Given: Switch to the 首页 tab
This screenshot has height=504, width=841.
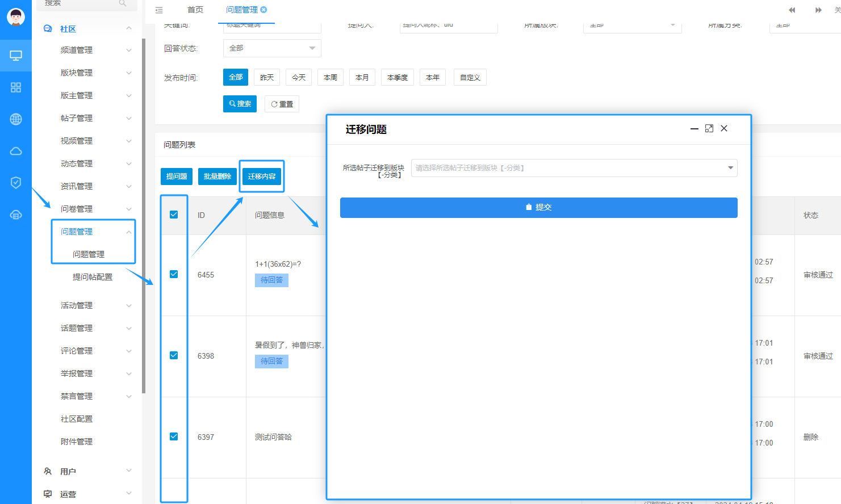Looking at the screenshot, I should pyautogui.click(x=195, y=10).
